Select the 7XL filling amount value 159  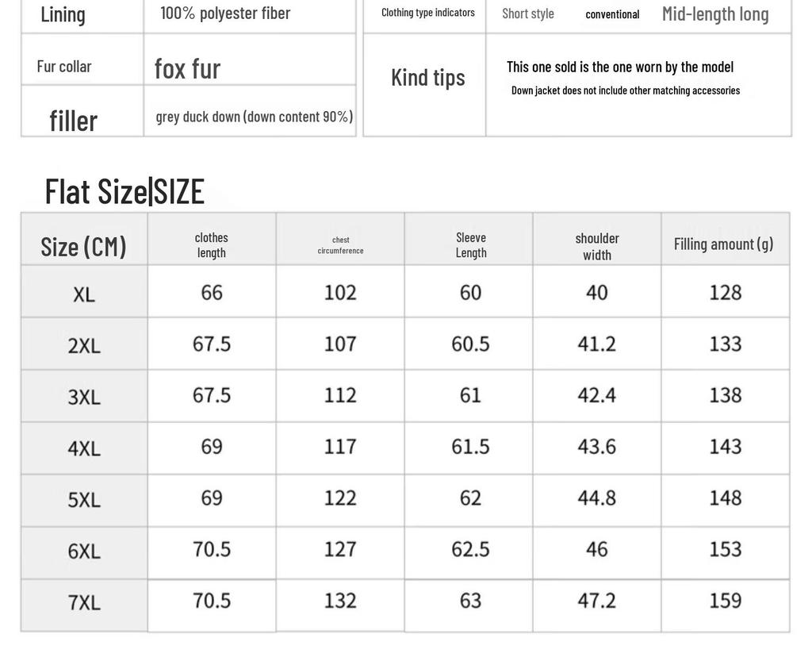click(x=725, y=601)
